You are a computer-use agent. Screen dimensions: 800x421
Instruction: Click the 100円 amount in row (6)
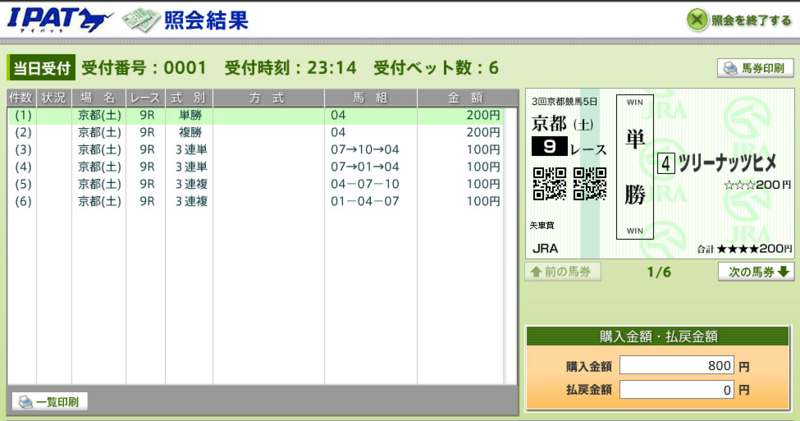[483, 202]
